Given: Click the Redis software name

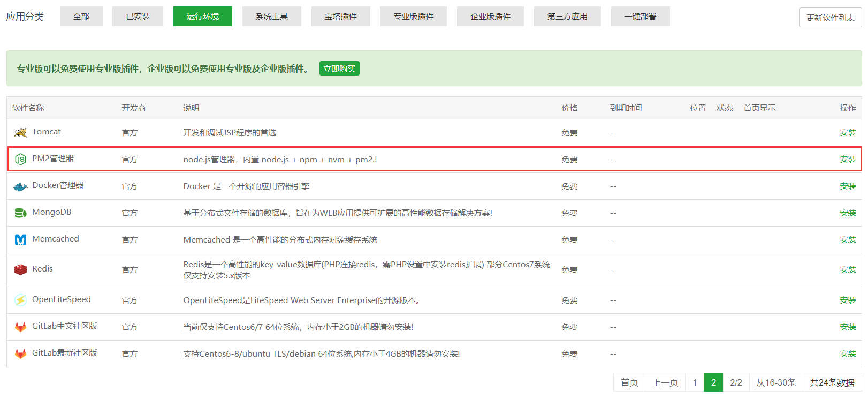Looking at the screenshot, I should coord(42,269).
